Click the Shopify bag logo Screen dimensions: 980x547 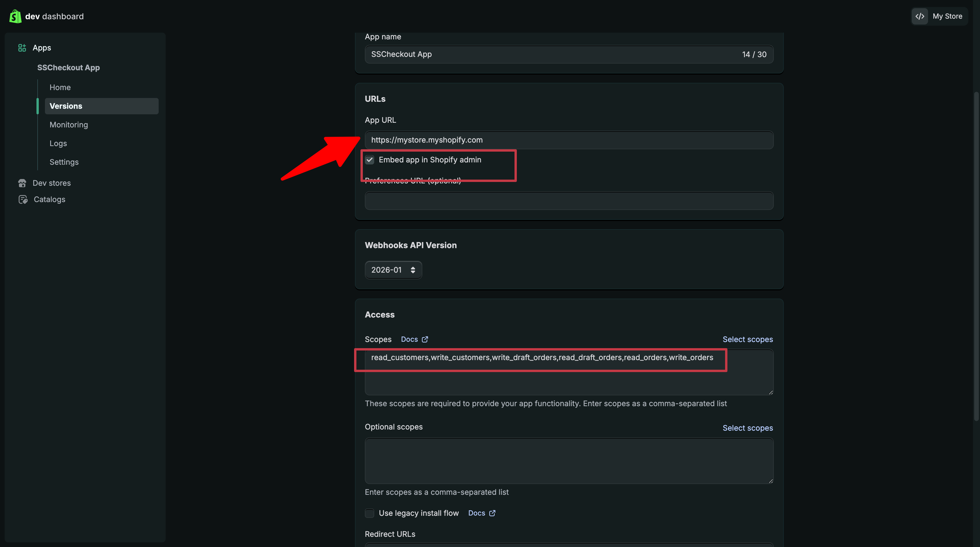[15, 16]
